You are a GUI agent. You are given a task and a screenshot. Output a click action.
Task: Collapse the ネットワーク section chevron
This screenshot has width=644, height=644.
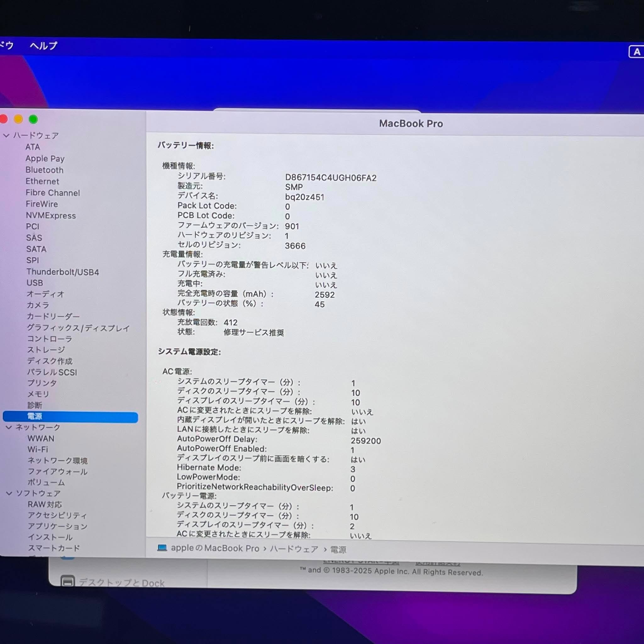tap(9, 427)
